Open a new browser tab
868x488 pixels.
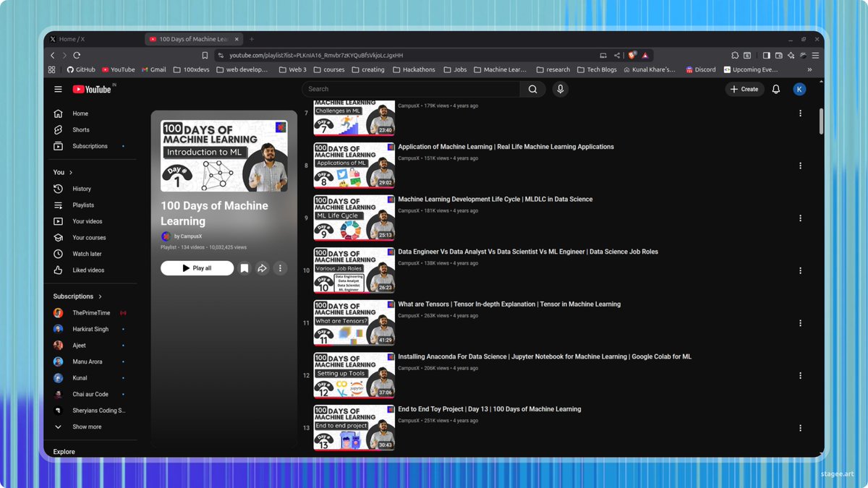pos(252,39)
